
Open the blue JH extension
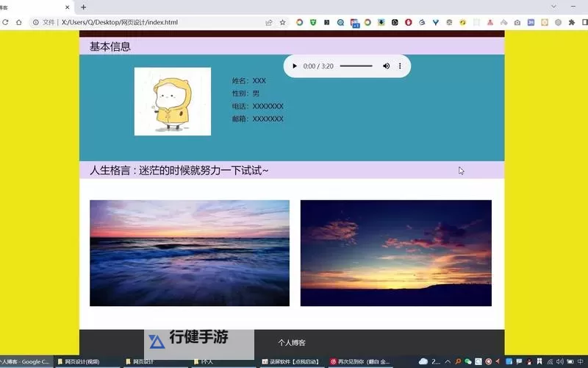[x=531, y=23]
